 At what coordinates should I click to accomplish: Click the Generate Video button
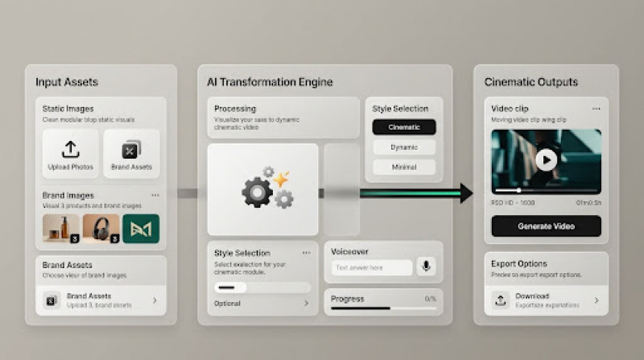546,226
